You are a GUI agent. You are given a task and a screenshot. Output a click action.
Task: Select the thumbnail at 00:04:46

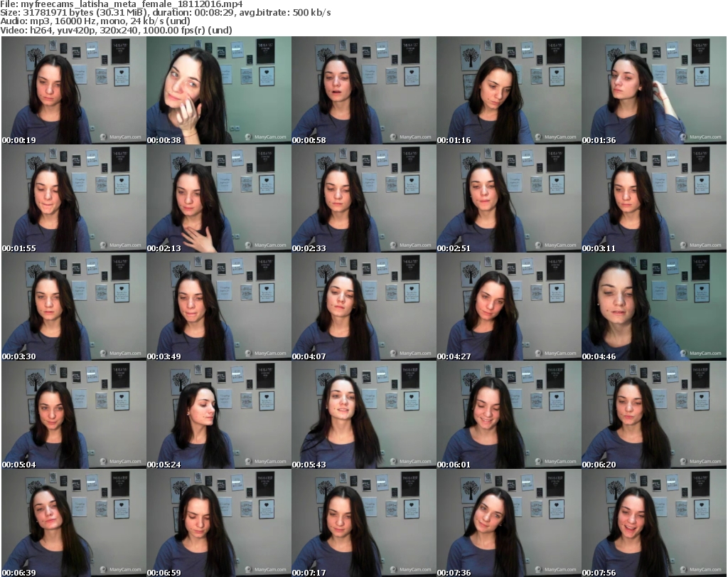click(654, 307)
